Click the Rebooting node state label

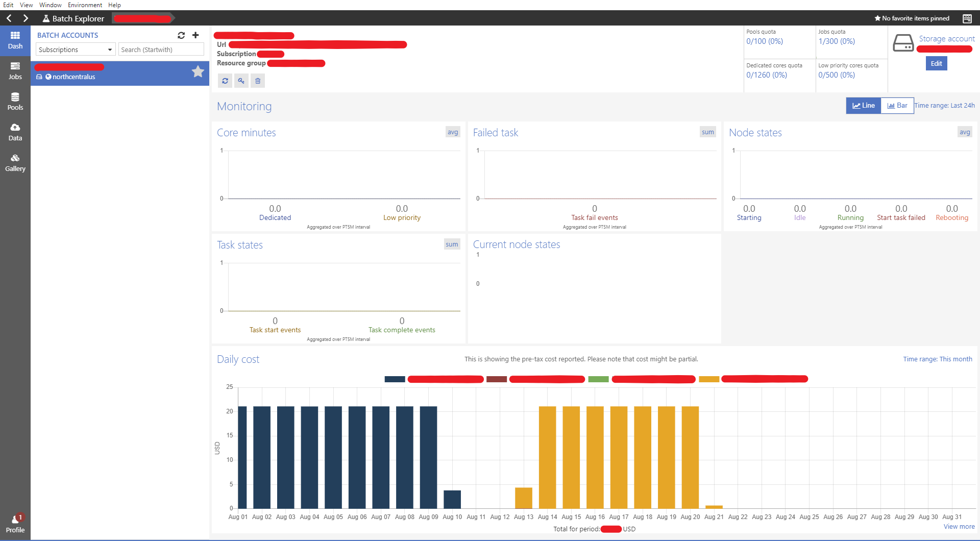pos(952,218)
